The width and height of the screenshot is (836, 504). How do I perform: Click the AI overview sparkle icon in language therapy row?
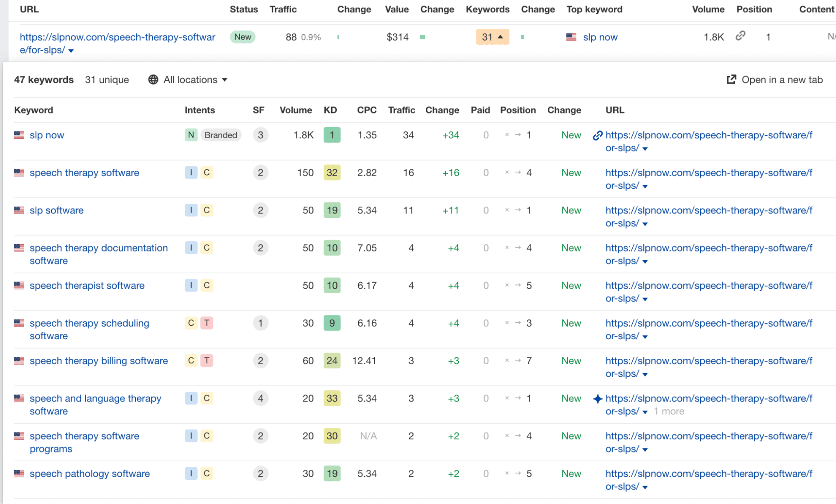click(x=598, y=399)
